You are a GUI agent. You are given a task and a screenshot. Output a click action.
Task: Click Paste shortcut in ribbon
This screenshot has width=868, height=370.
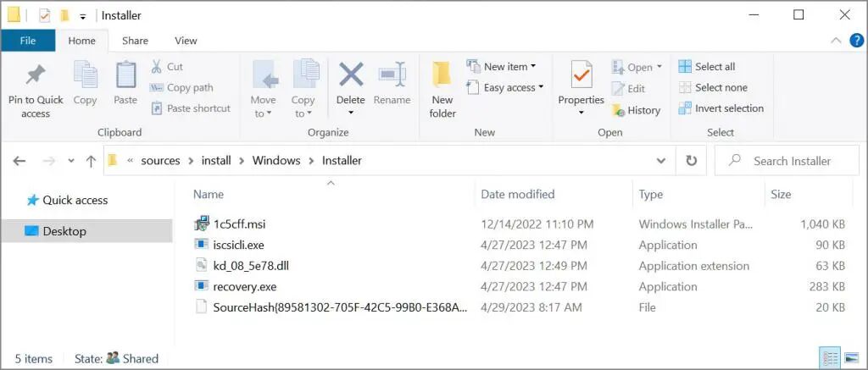tap(191, 108)
